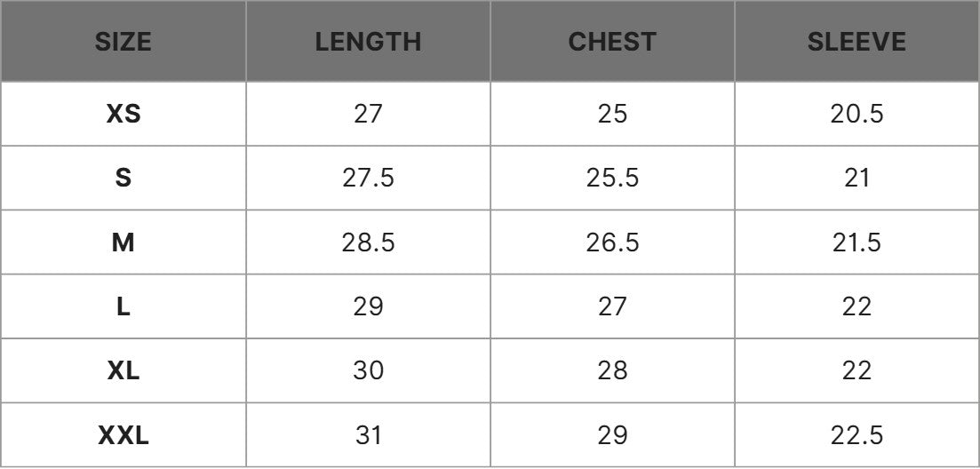Click the XL chest value 28
980x469 pixels.
click(612, 371)
